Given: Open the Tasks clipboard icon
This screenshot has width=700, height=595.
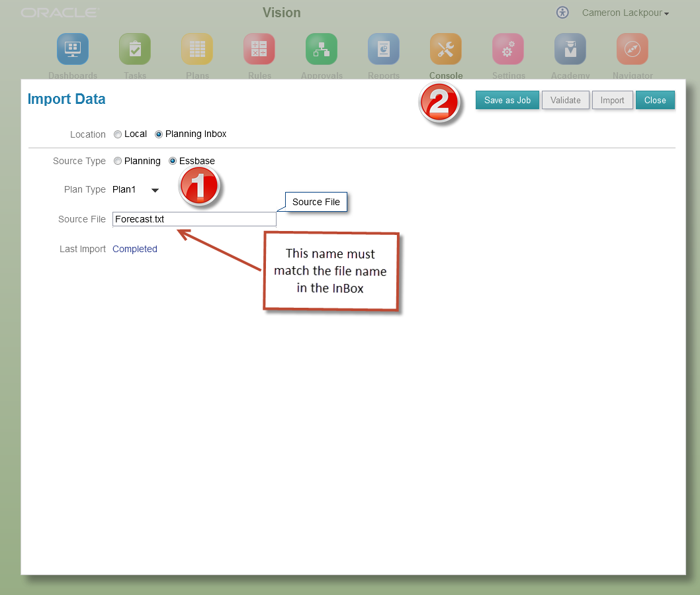Looking at the screenshot, I should 135,49.
